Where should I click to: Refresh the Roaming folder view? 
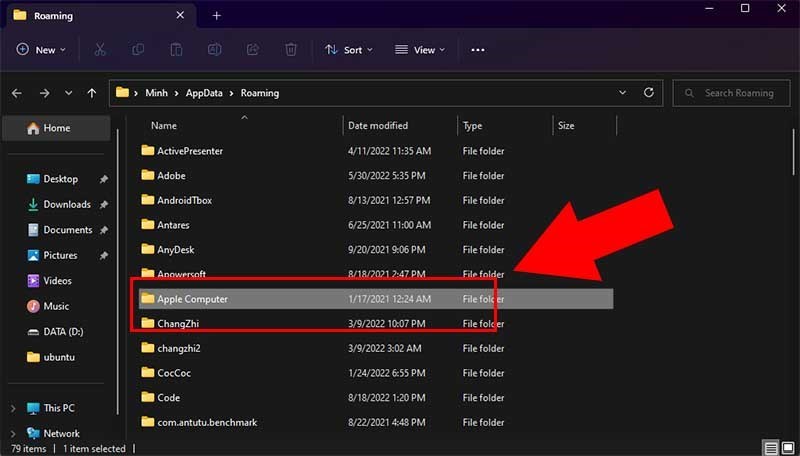[649, 93]
